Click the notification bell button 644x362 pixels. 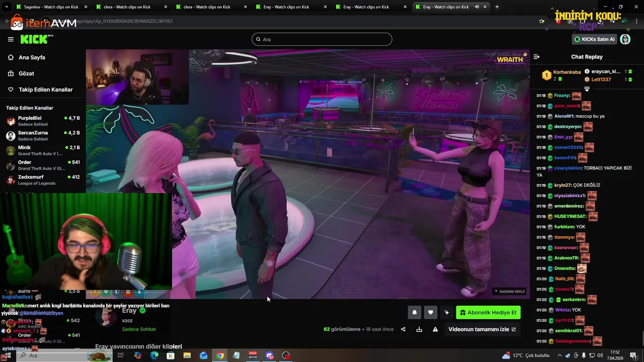pos(415,312)
